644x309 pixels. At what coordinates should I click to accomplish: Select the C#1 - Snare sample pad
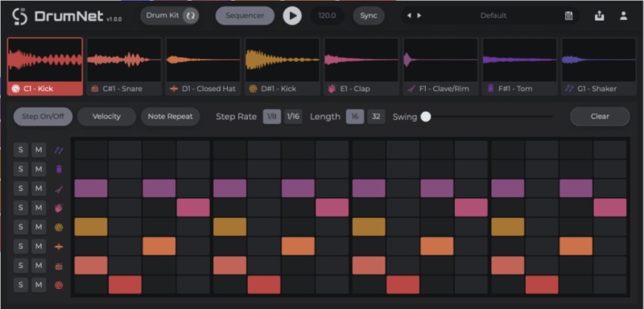pos(124,67)
